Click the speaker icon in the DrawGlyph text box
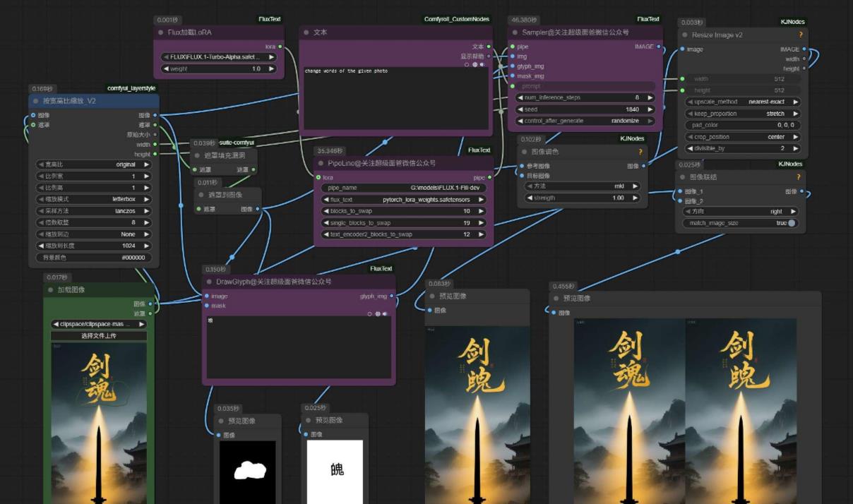Image resolution: width=853 pixels, height=504 pixels. pyautogui.click(x=385, y=314)
